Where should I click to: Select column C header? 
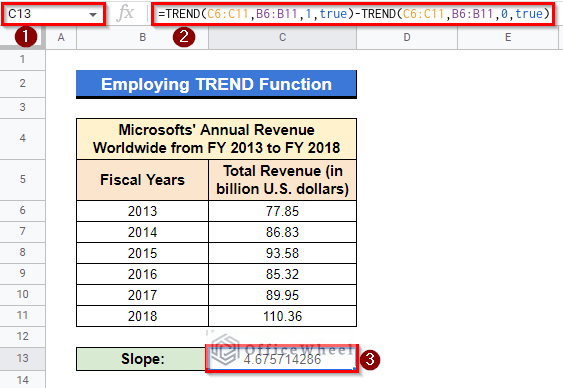coord(283,37)
